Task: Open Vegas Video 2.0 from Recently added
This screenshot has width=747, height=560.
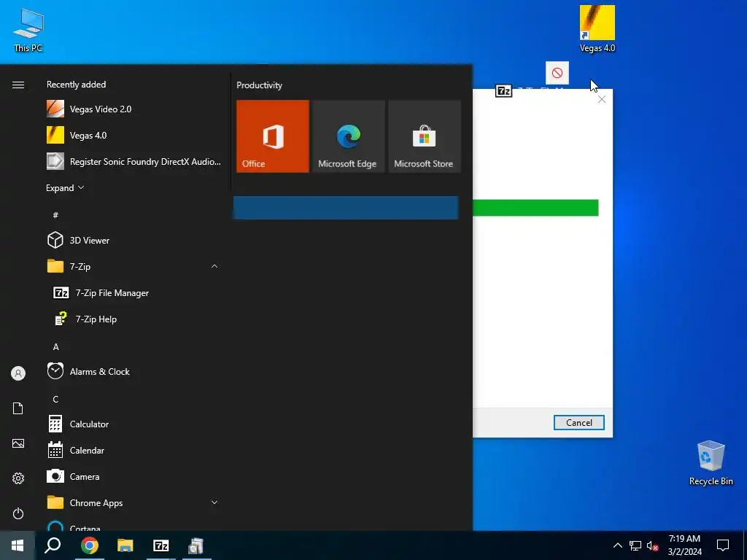Action: click(133, 109)
